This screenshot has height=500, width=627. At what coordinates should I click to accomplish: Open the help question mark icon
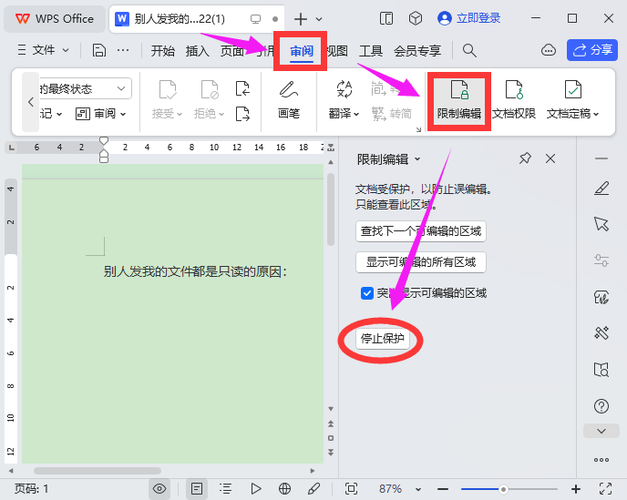point(601,406)
